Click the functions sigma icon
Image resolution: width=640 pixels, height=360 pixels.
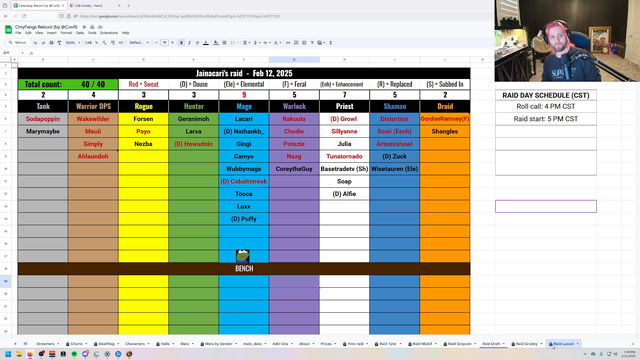330,43
